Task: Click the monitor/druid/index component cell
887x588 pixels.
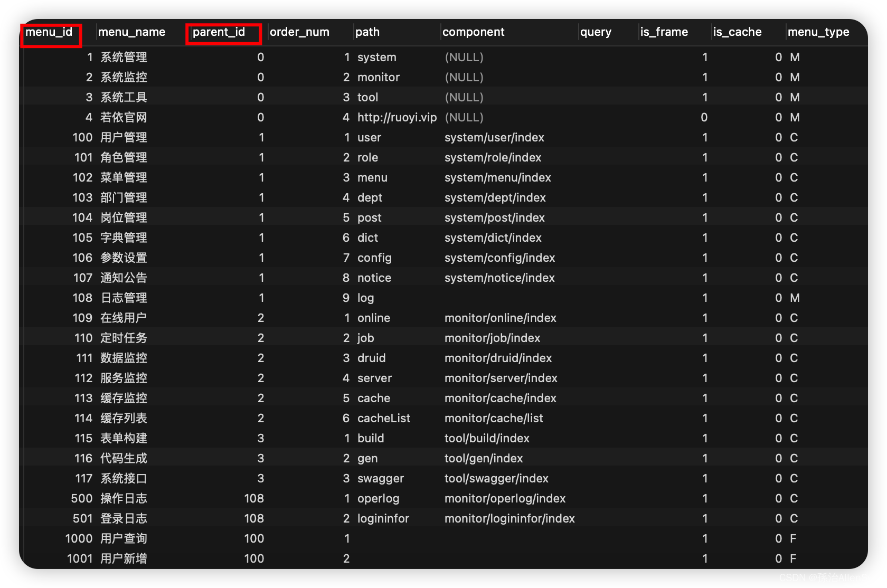Action: pos(498,358)
